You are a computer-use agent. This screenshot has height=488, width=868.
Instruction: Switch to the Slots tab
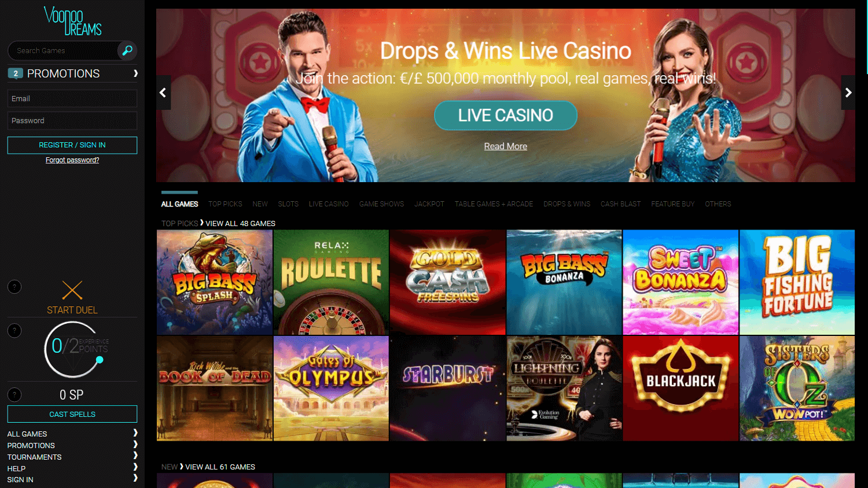pos(288,204)
